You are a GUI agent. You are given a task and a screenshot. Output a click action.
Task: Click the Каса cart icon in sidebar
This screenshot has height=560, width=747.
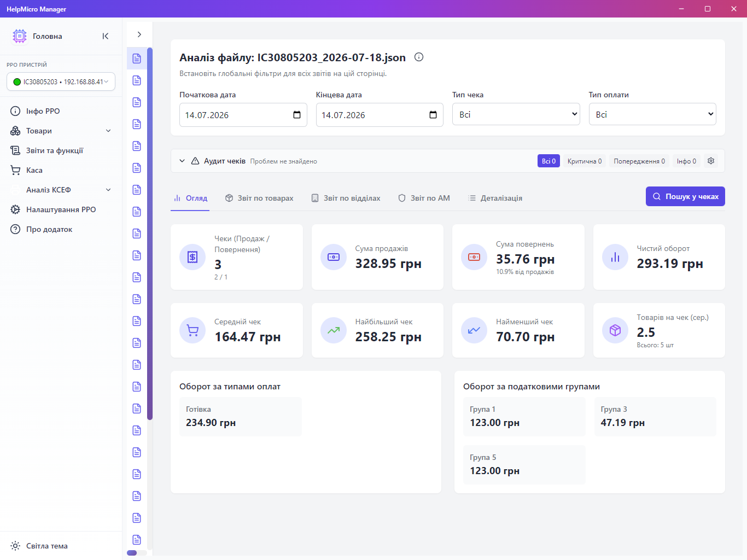pos(15,170)
